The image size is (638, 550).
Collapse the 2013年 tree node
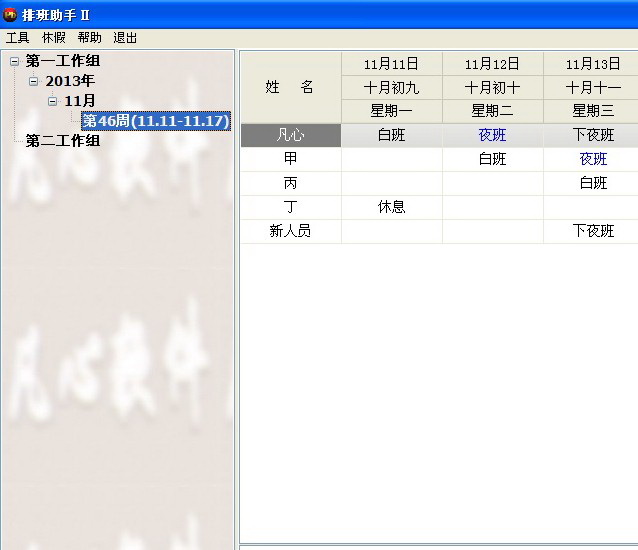pos(33,81)
